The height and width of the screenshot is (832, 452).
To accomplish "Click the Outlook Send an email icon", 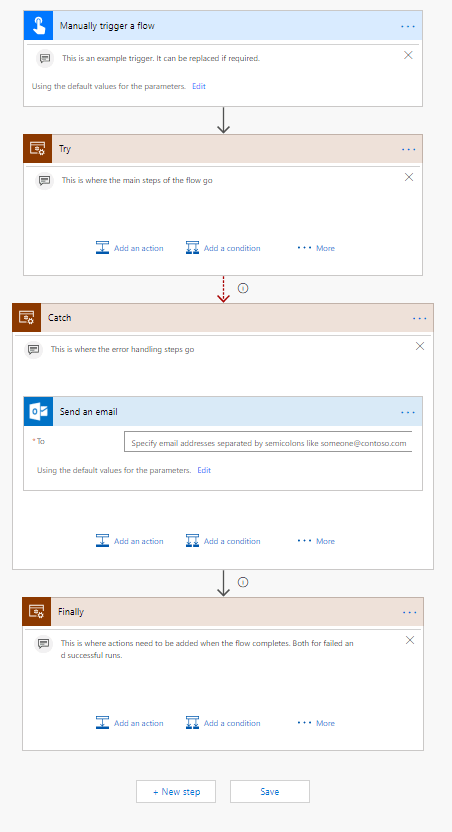I will [38, 411].
